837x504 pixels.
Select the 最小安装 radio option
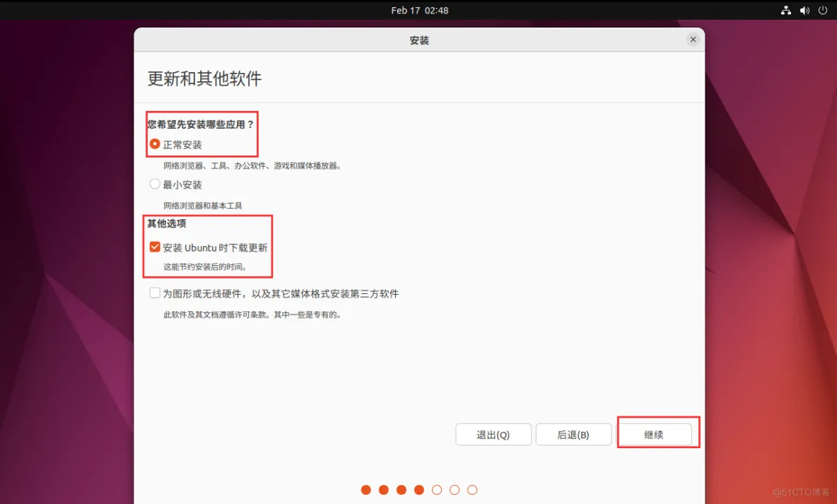[x=155, y=184]
